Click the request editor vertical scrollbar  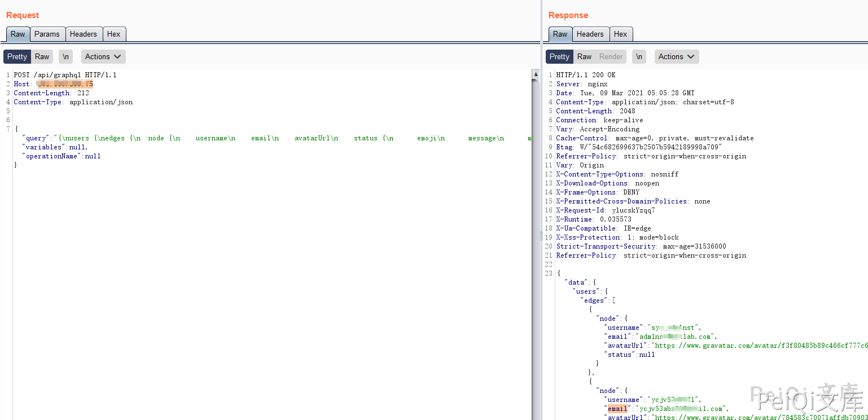[536, 226]
